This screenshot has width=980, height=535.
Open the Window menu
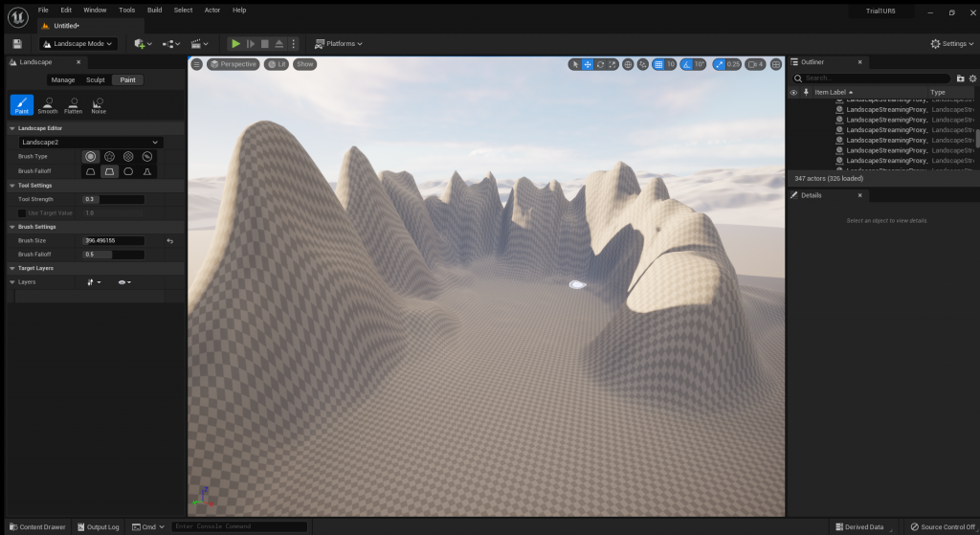click(x=95, y=10)
